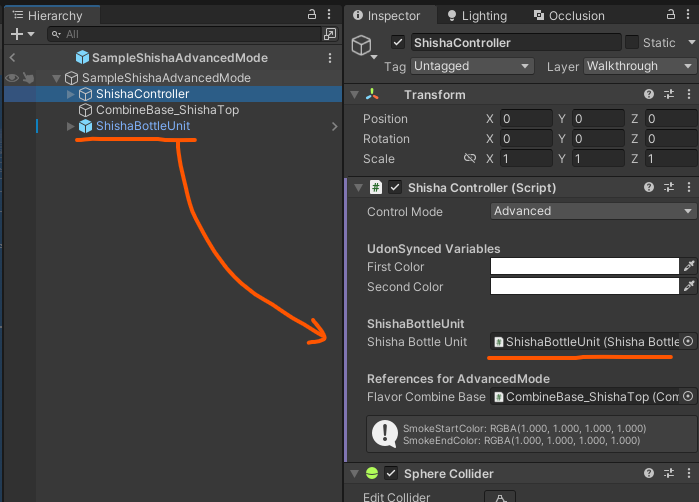
Task: Click into the Hierarchy search field
Action: click(184, 34)
